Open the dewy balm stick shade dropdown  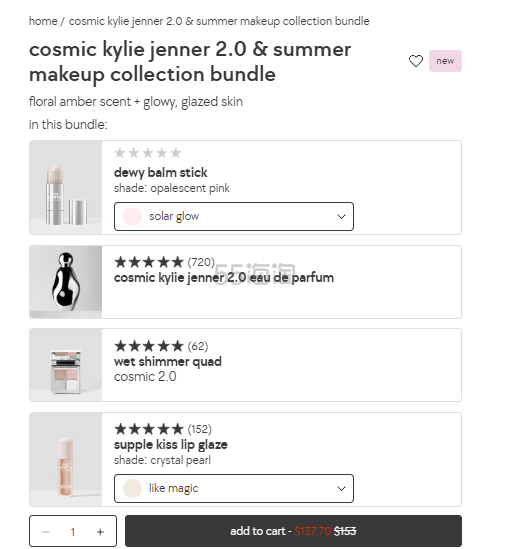(x=233, y=216)
